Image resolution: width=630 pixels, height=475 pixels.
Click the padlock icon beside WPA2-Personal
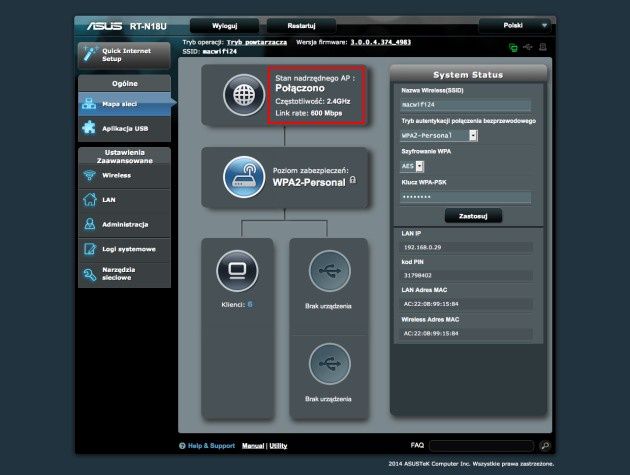(352, 180)
